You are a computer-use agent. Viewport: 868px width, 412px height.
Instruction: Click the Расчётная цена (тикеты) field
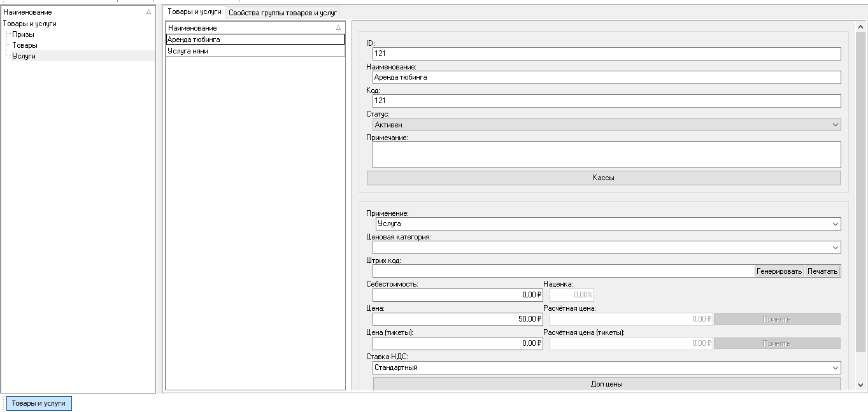click(x=631, y=343)
